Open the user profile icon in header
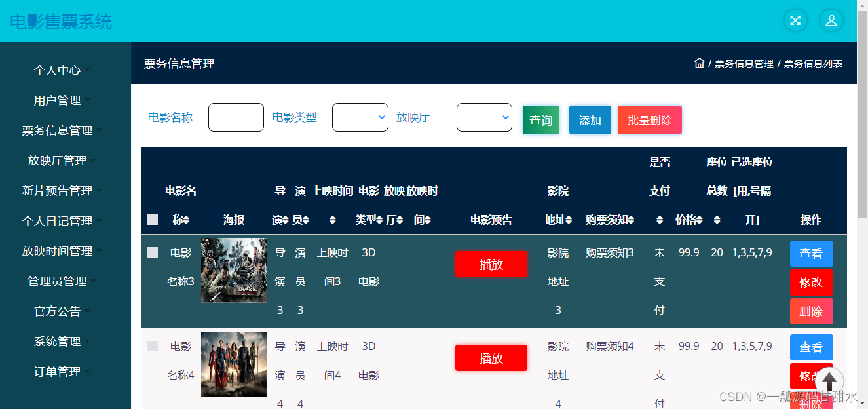 point(831,20)
